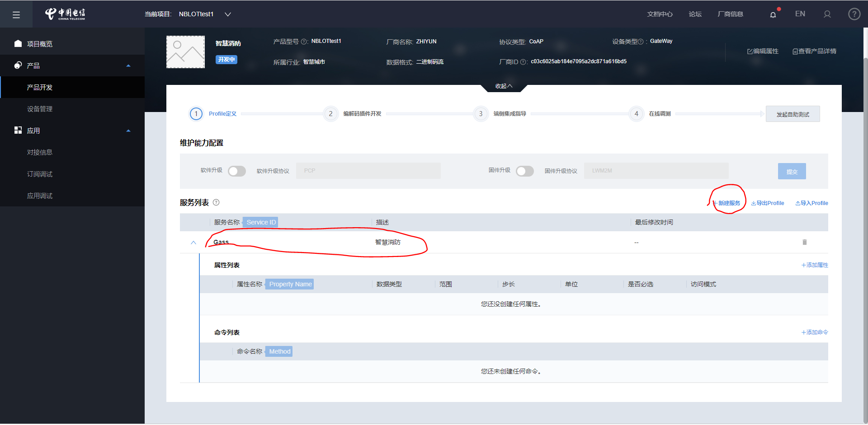868x425 pixels.
Task: Open 厂商信息 in top navigation
Action: [x=730, y=14]
